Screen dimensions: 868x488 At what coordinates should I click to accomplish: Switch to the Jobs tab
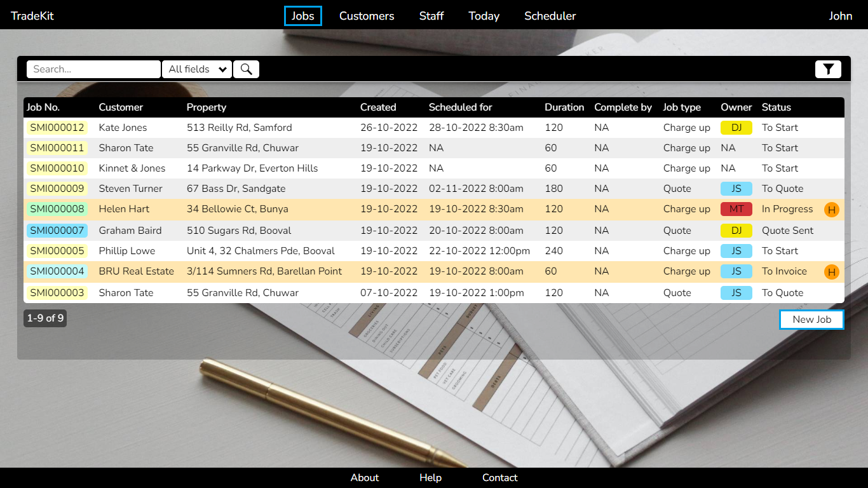(303, 16)
